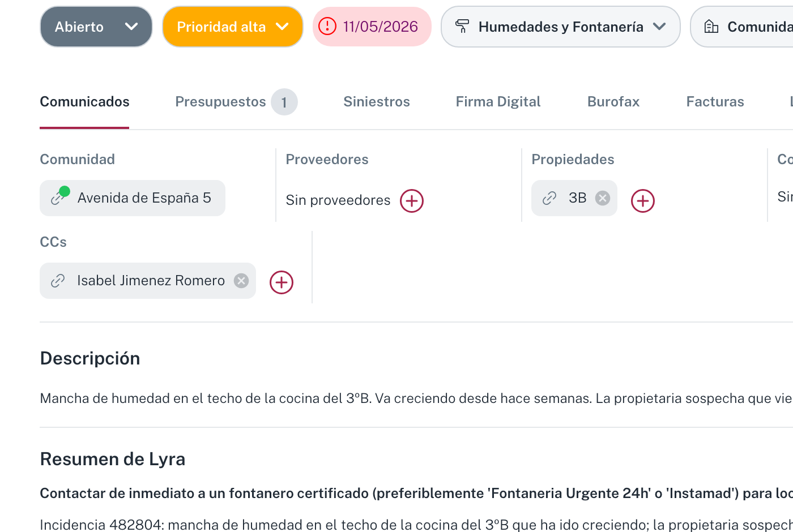The width and height of the screenshot is (793, 532).
Task: Click the description text about Mancha de humedad
Action: tap(416, 398)
